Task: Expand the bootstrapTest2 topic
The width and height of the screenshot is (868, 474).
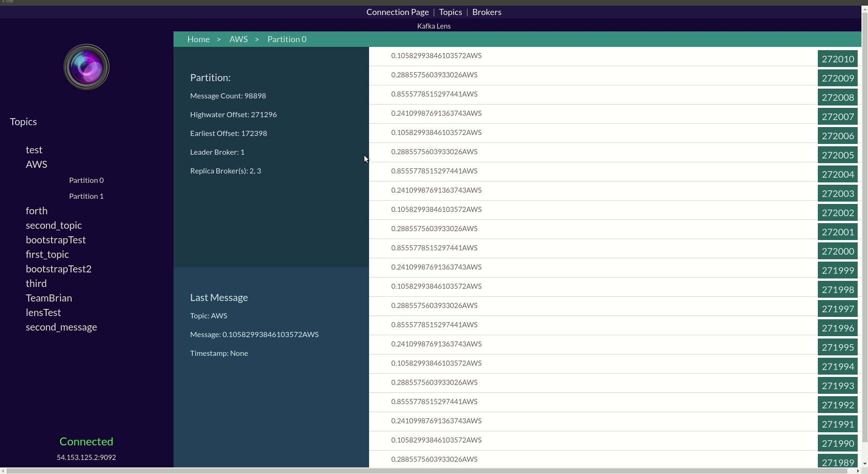Action: coord(59,269)
